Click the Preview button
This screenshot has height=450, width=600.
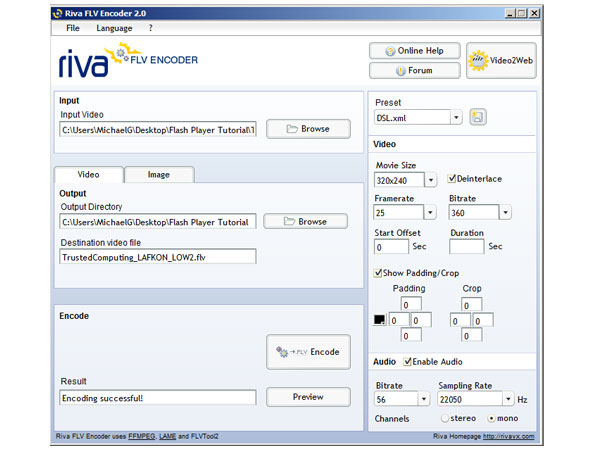click(308, 397)
